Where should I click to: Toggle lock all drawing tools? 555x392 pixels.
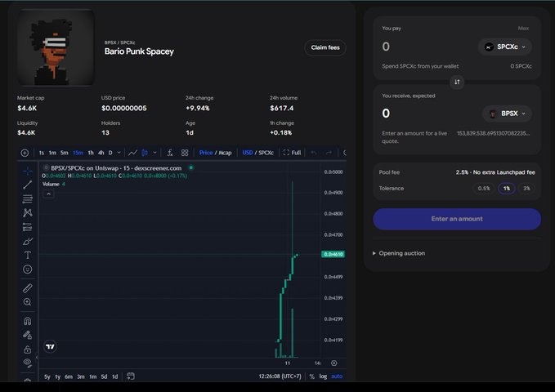27,350
